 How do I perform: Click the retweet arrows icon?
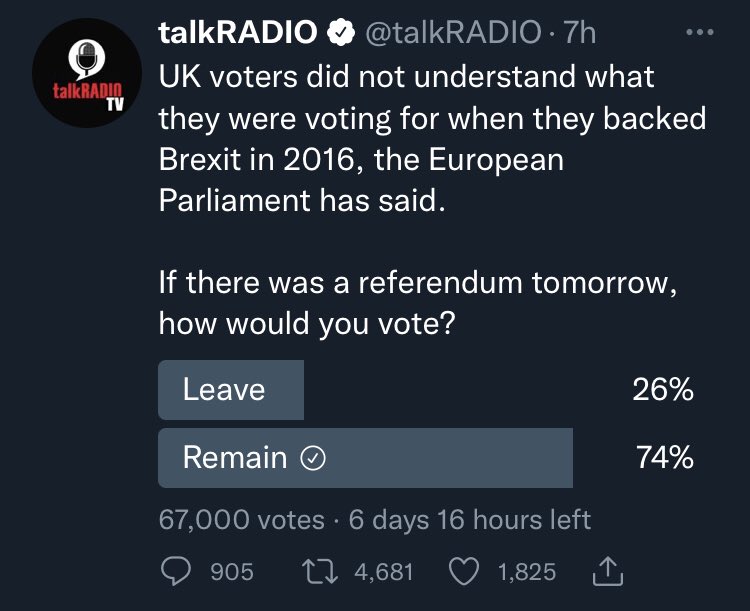320,572
